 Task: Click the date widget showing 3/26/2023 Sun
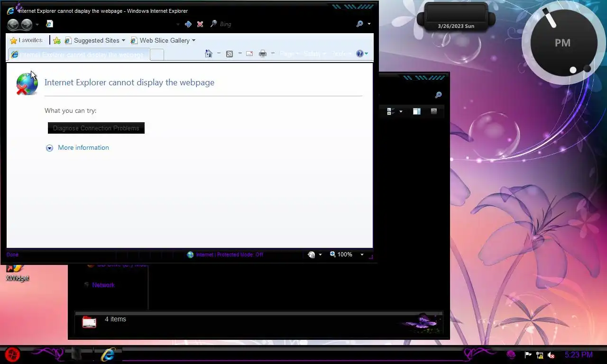(456, 17)
